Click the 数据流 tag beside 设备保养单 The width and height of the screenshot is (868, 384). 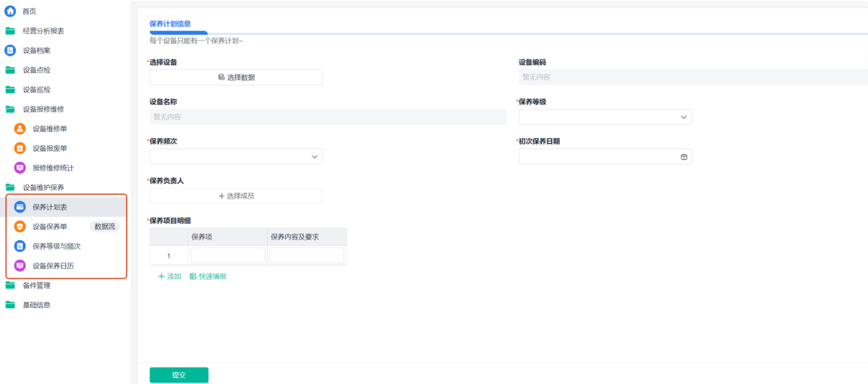point(106,226)
